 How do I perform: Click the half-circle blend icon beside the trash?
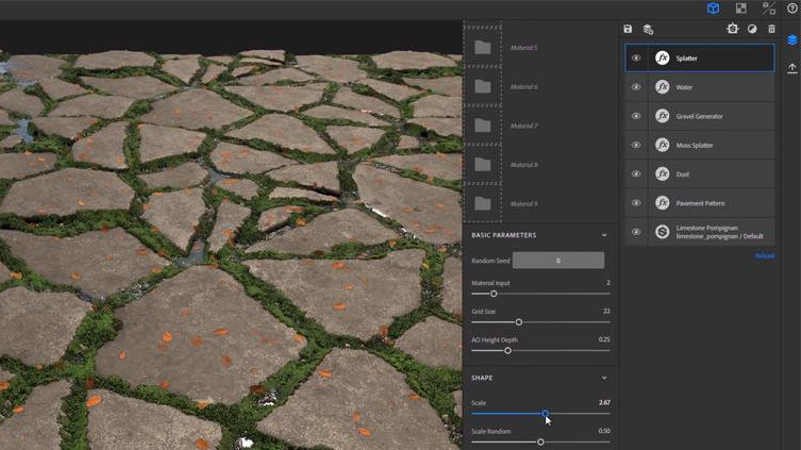752,29
